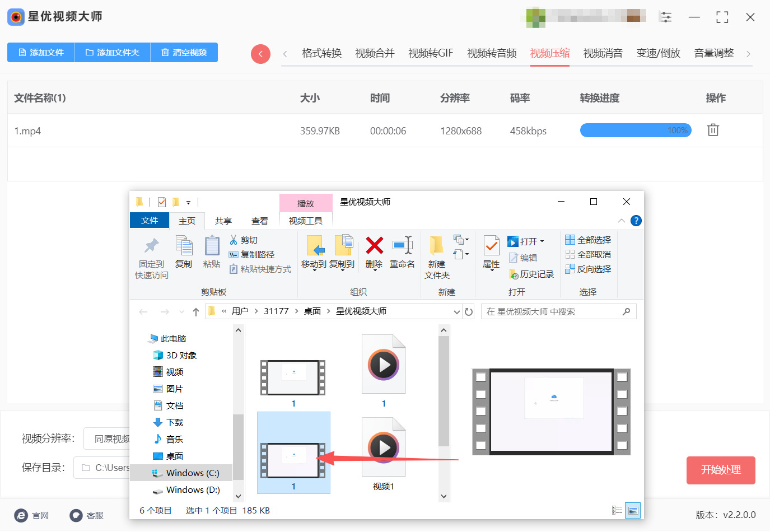This screenshot has height=532, width=770.
Task: Open the 查看 ribbon tab
Action: point(259,221)
